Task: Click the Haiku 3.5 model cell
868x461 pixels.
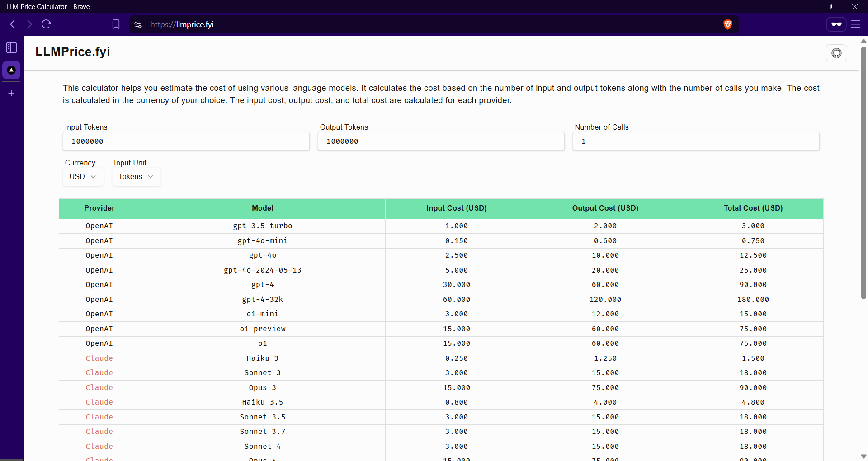Action: [263, 402]
